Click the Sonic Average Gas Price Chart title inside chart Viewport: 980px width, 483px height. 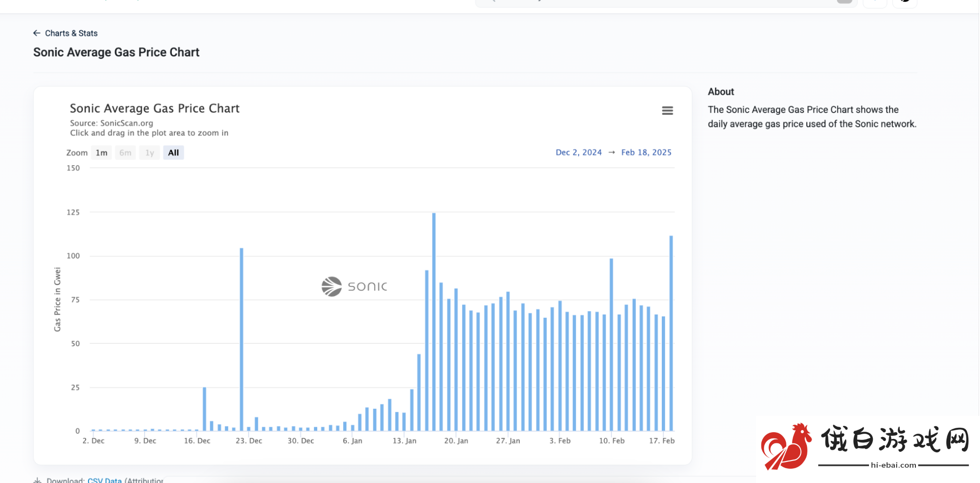pos(155,109)
